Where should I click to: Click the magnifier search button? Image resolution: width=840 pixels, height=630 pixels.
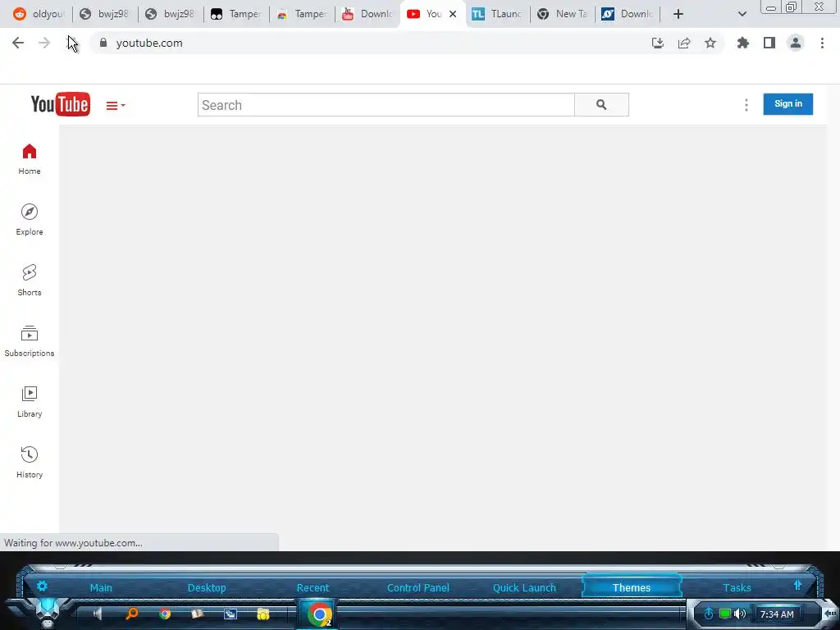pos(601,105)
